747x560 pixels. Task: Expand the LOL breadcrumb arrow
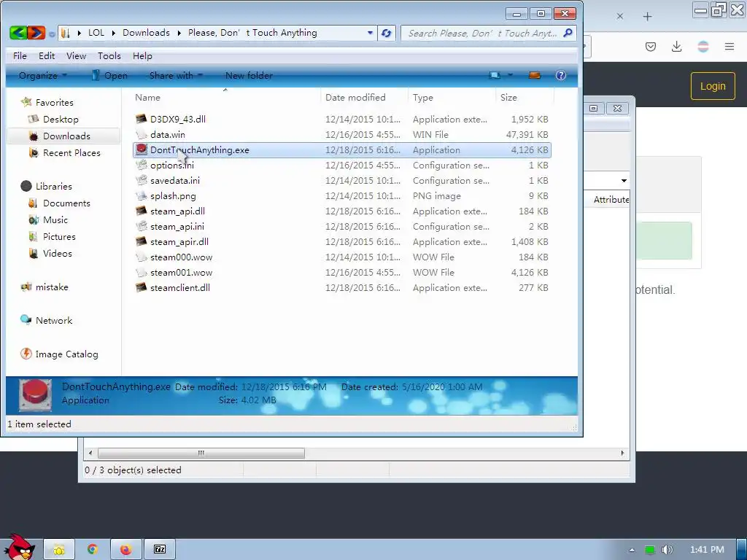(x=113, y=33)
